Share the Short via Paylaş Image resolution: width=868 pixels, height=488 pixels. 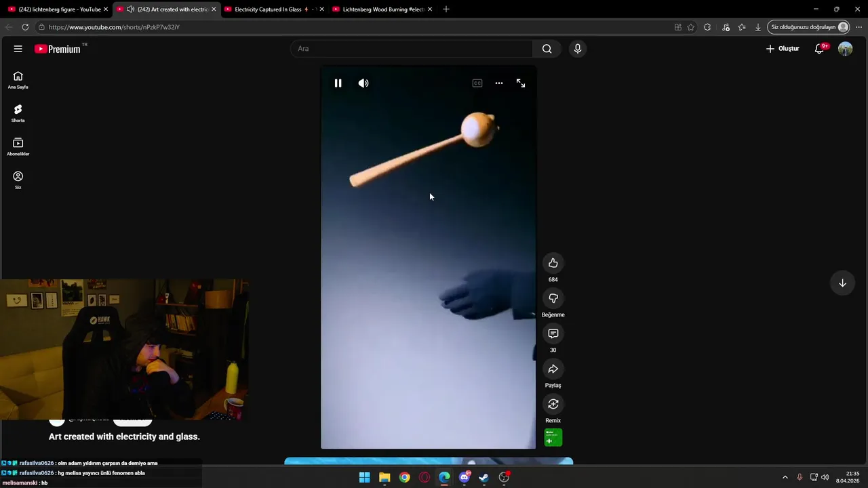553,369
